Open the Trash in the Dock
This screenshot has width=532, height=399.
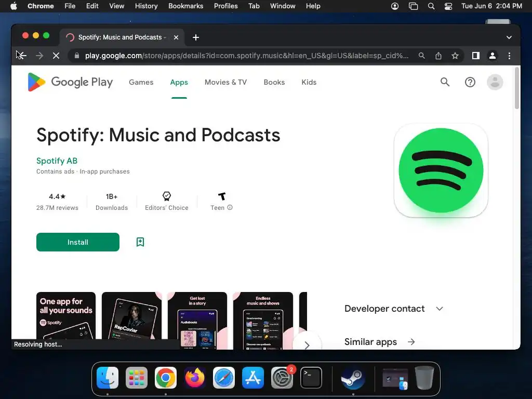pos(424,378)
